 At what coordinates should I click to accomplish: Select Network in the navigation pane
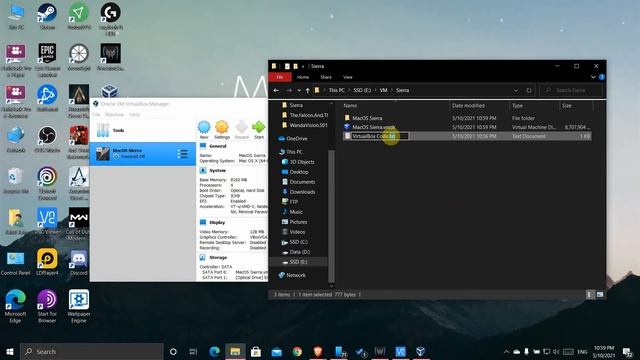(296, 275)
